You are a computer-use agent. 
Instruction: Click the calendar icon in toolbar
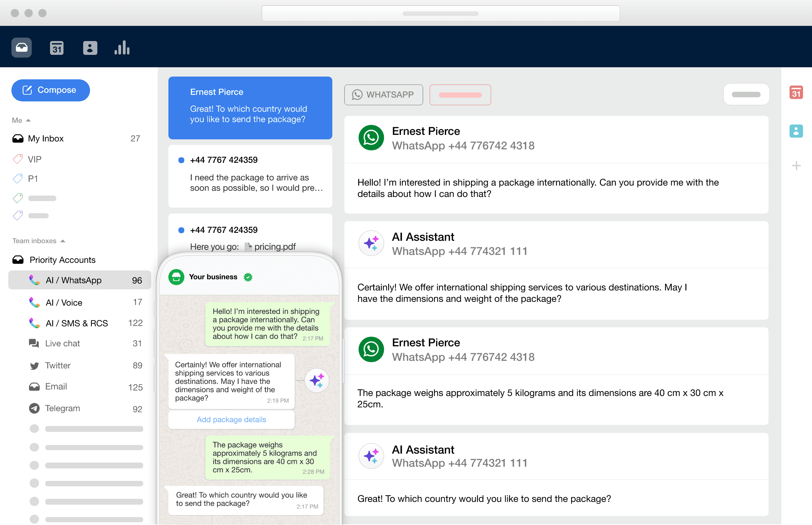click(57, 48)
